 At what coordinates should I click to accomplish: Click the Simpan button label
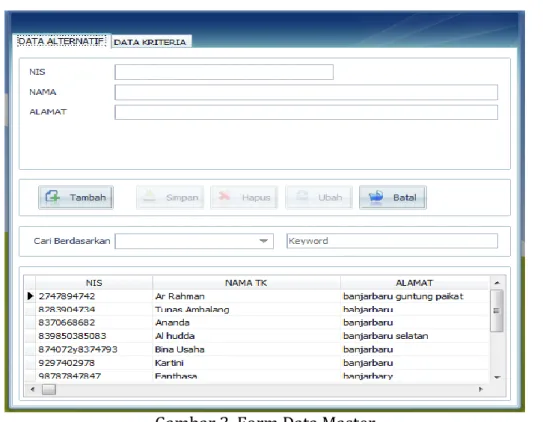(x=182, y=198)
